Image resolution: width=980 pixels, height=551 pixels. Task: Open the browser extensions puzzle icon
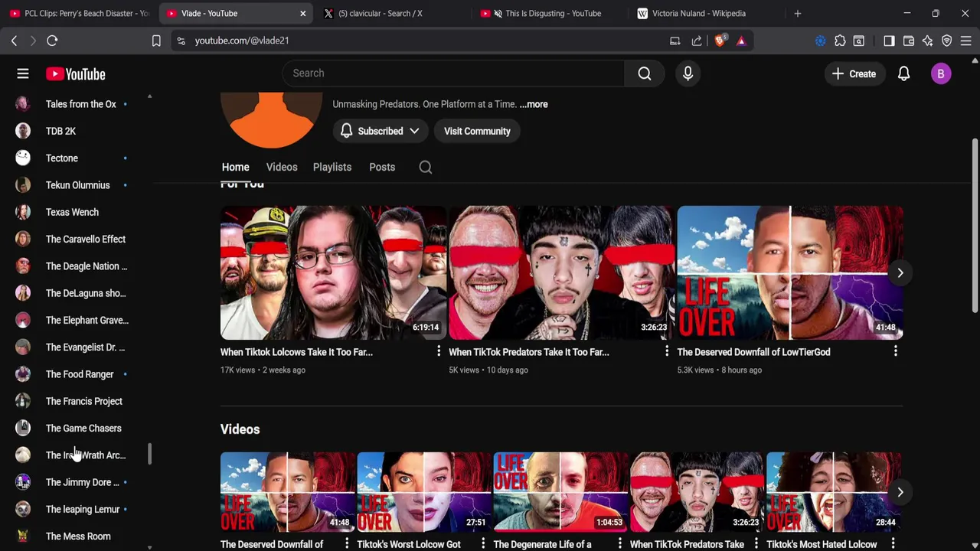tap(840, 41)
